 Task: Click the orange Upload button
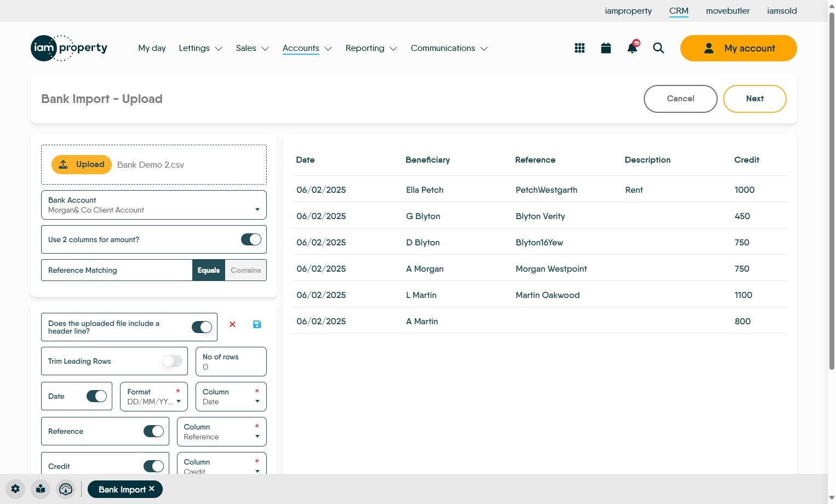click(82, 164)
